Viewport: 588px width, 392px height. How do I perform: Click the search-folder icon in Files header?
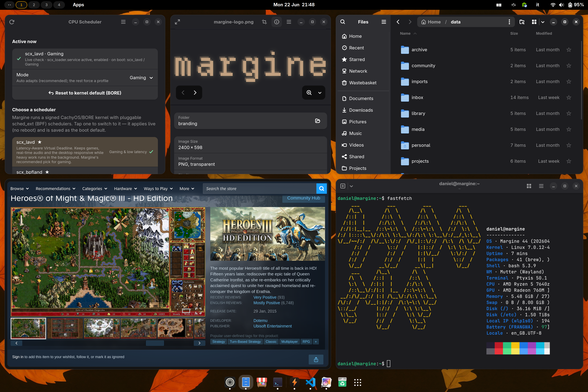[x=522, y=22]
